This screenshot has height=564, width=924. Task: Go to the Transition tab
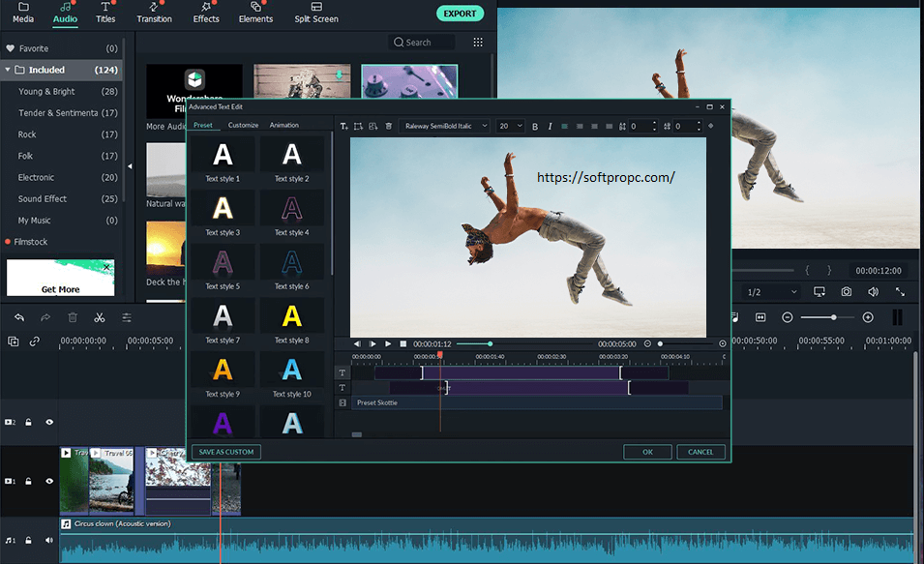click(x=155, y=13)
